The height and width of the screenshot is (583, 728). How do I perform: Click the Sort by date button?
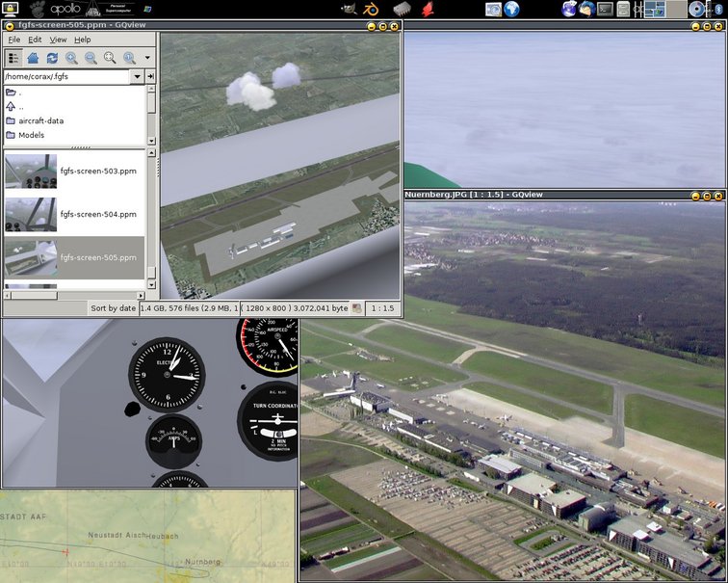pyautogui.click(x=113, y=308)
